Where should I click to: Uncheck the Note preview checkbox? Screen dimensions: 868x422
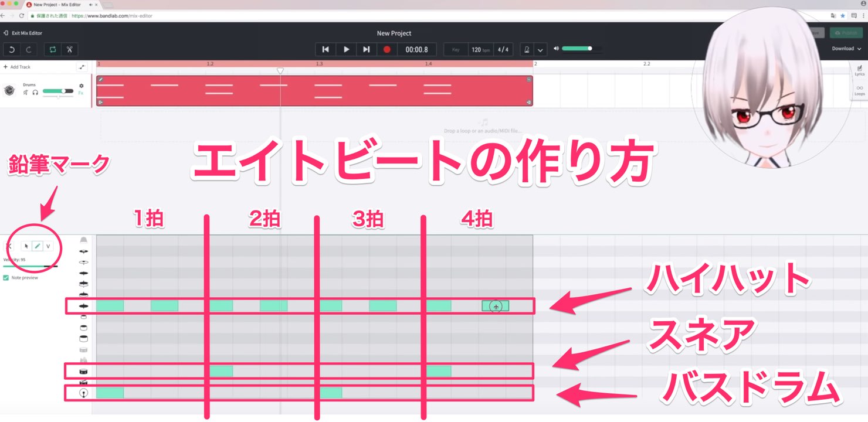pos(6,277)
